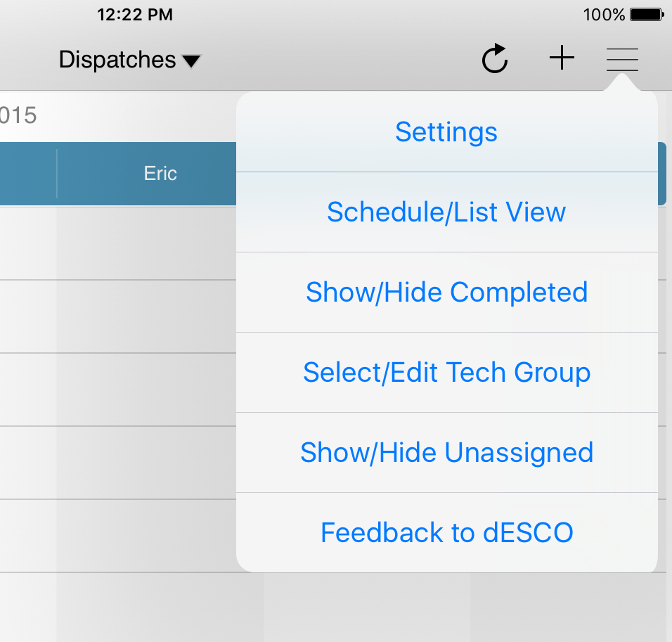Image resolution: width=672 pixels, height=642 pixels.
Task: Select the Eric technician column header
Action: pyautogui.click(x=160, y=173)
